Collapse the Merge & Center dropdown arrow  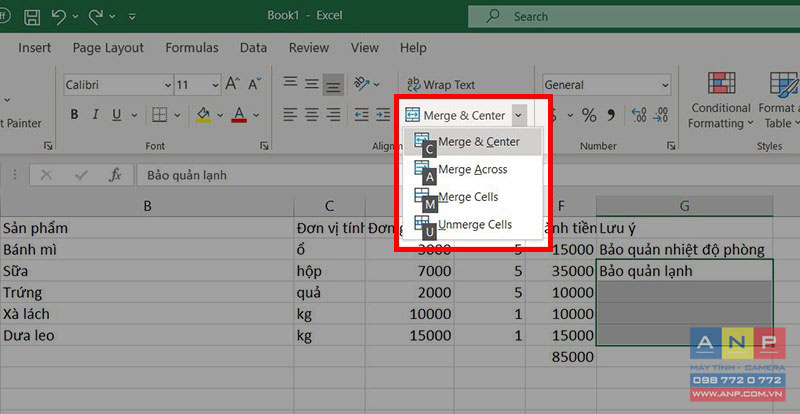[518, 115]
